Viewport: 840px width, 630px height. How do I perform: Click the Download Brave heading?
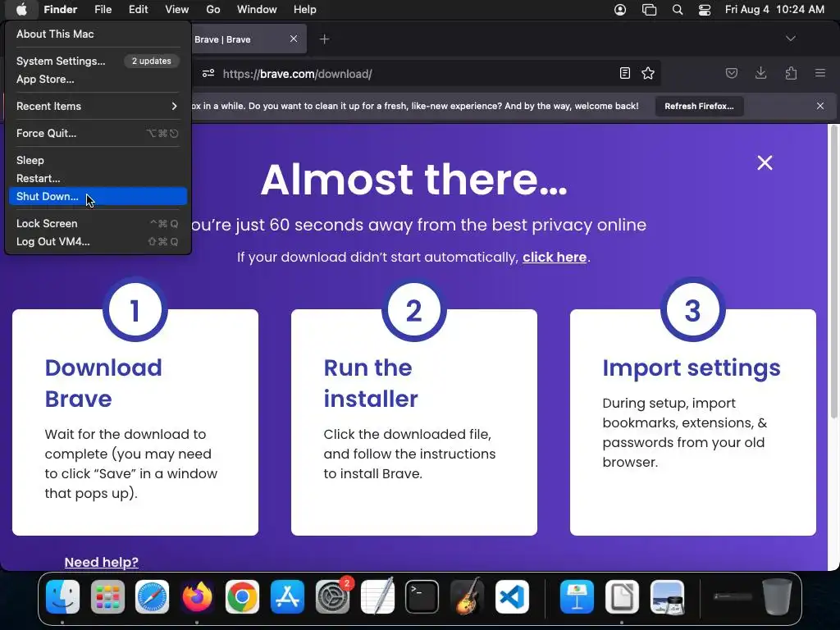[x=103, y=383]
